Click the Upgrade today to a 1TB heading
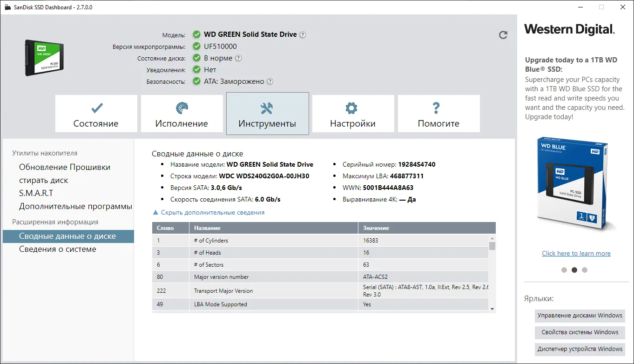 pos(571,64)
